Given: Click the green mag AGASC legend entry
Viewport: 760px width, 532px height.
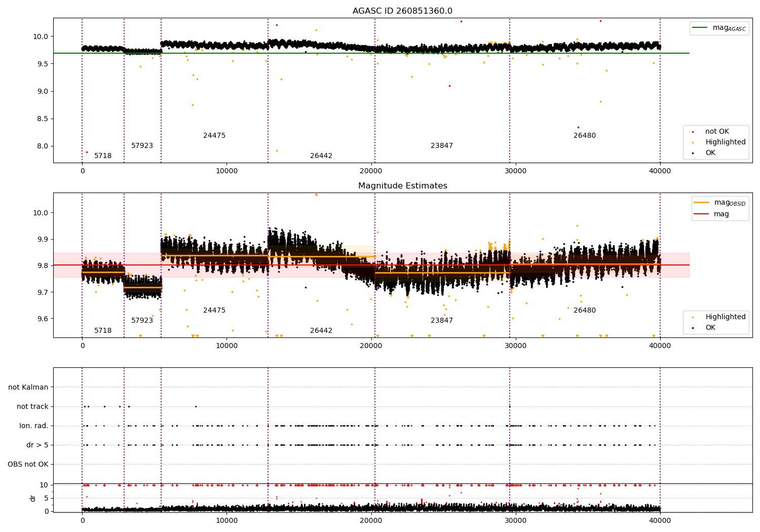Looking at the screenshot, I should (x=719, y=28).
